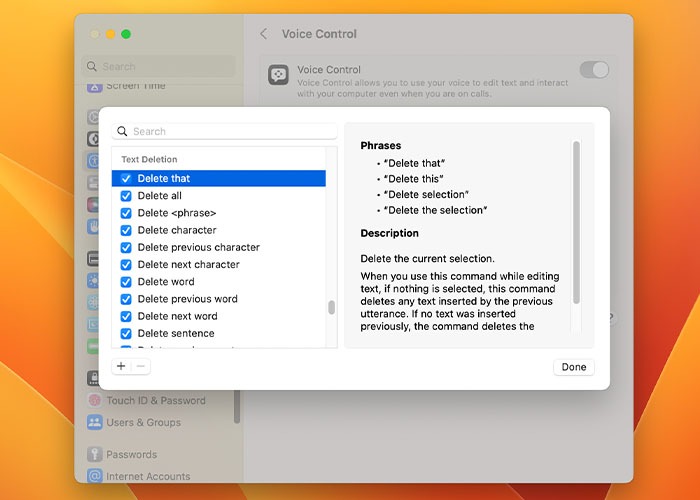700x500 pixels.
Task: Uncheck the Delete next character checkbox
Action: click(x=126, y=265)
